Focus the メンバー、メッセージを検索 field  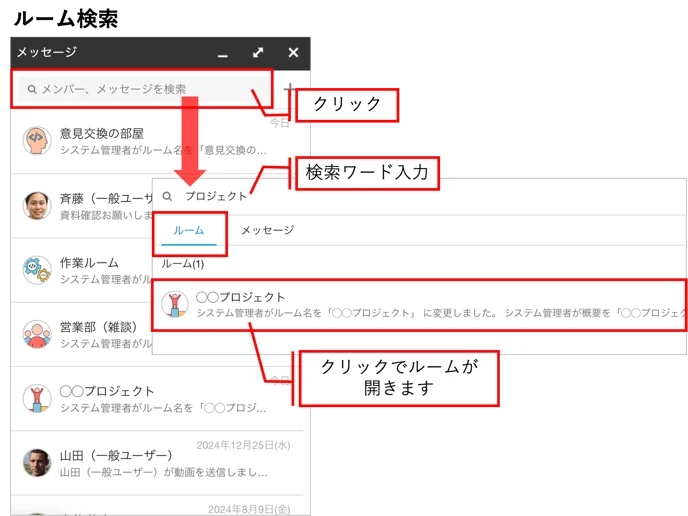[x=145, y=89]
